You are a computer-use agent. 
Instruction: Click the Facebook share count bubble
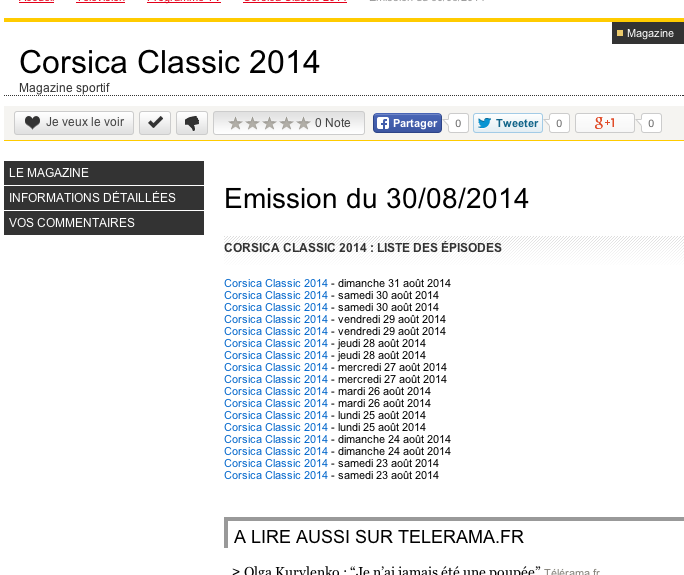tap(458, 123)
